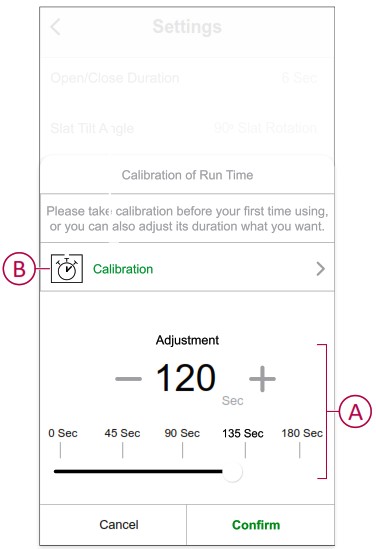This screenshot has height=549, width=376.
Task: Click the Calibration green label
Action: pyautogui.click(x=123, y=269)
